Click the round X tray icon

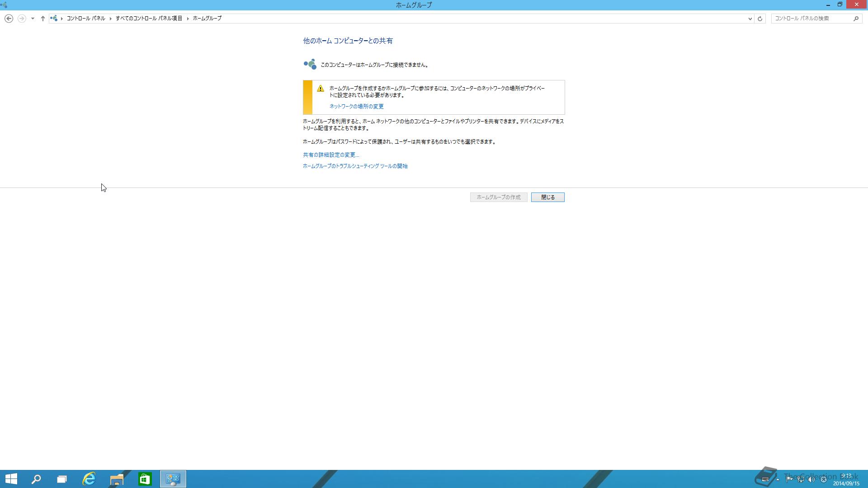[x=824, y=479]
